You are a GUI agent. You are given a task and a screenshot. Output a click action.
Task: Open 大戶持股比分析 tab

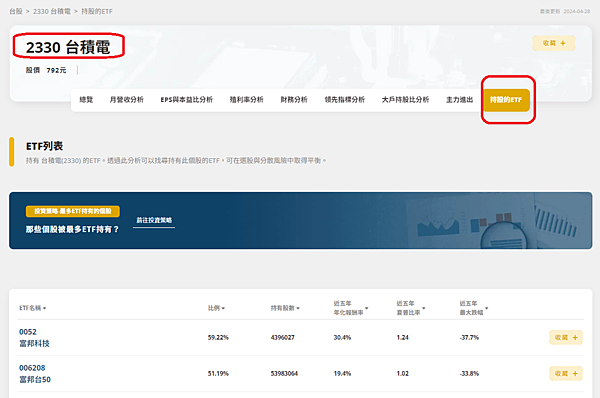(405, 100)
